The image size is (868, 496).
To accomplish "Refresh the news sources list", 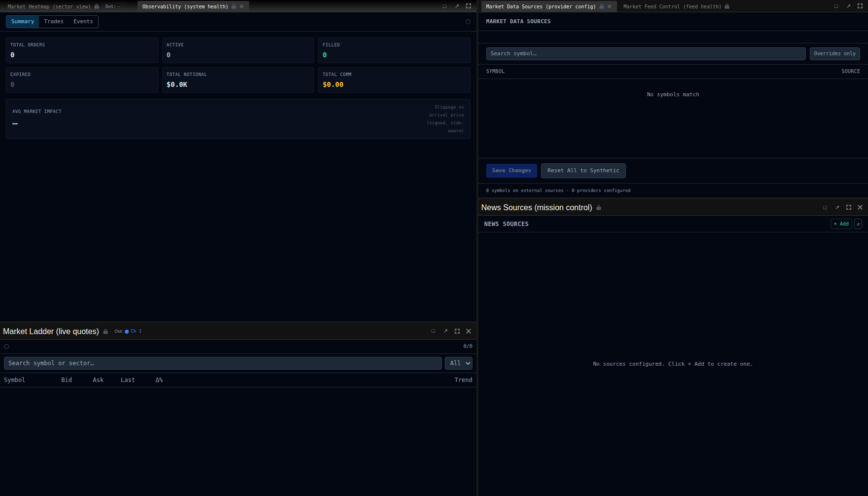I will (x=858, y=224).
